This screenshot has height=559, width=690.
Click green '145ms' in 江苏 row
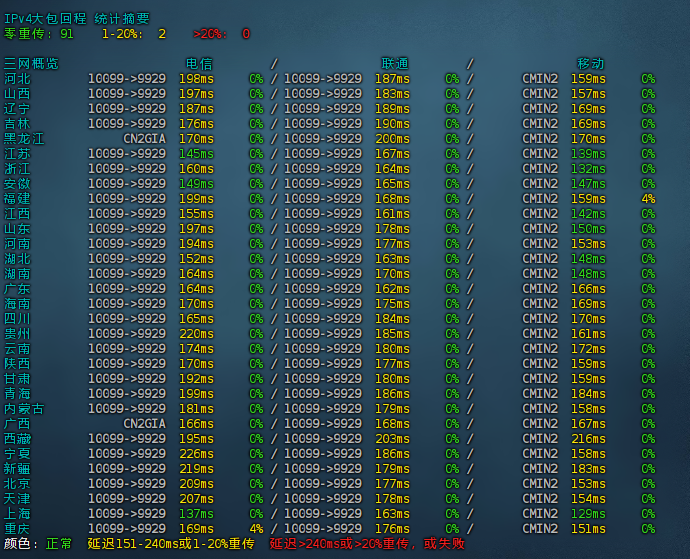(196, 154)
